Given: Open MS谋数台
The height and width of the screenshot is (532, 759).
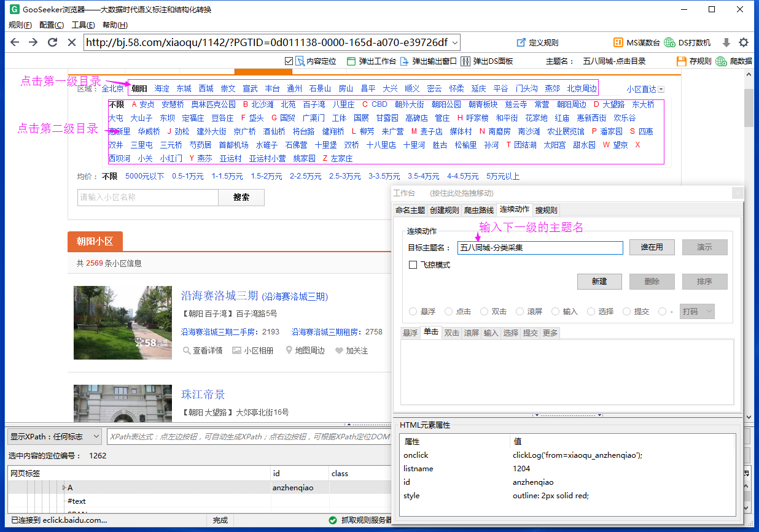Looking at the screenshot, I should (x=637, y=42).
